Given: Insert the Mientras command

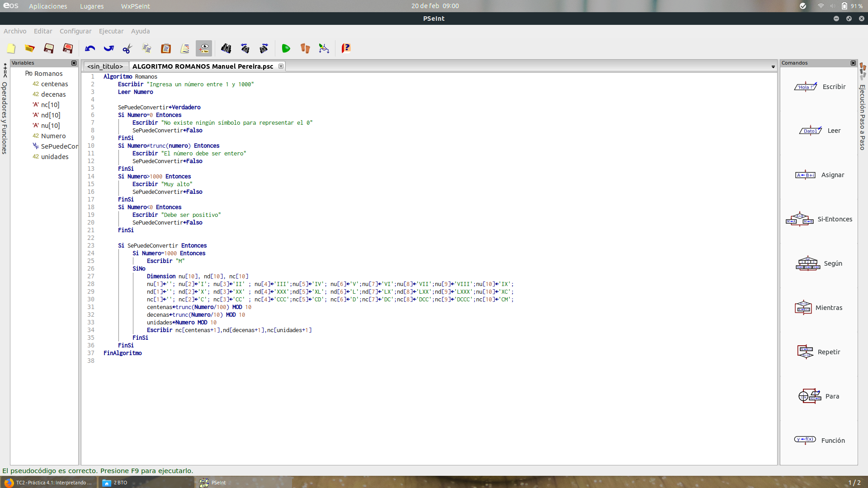Looking at the screenshot, I should [819, 308].
